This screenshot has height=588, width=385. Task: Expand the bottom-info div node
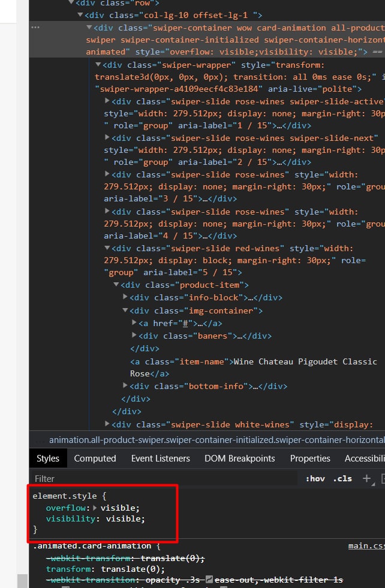point(125,385)
